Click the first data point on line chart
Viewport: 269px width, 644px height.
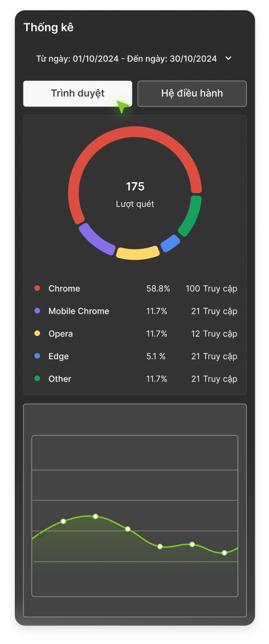(63, 521)
